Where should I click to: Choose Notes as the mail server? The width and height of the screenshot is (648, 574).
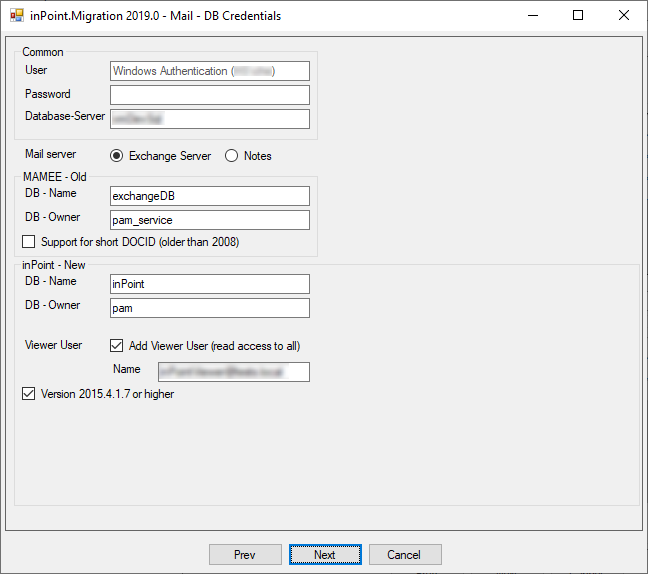coord(232,156)
